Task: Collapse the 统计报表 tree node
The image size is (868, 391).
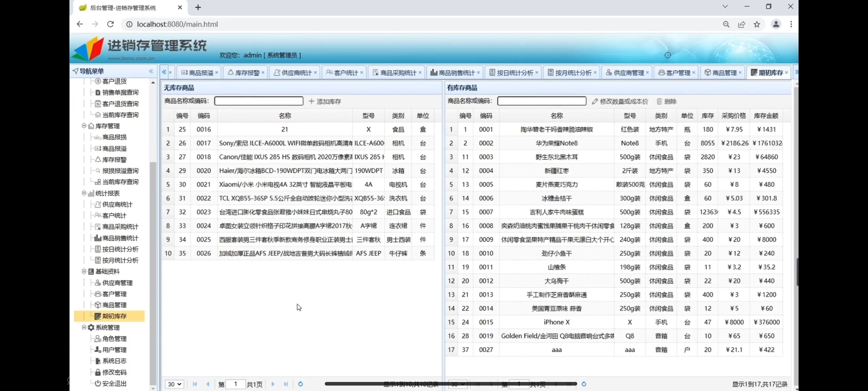Action: click(x=84, y=193)
